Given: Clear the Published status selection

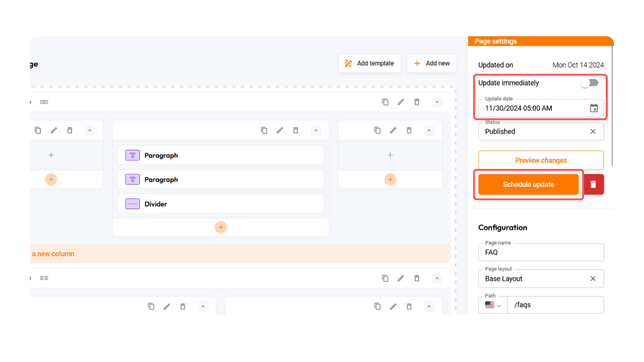Looking at the screenshot, I should click(593, 132).
